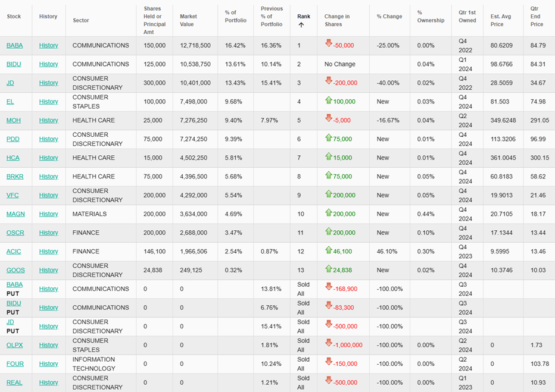555x392 pixels.
Task: Click the green up arrow for PDD
Action: [328, 137]
